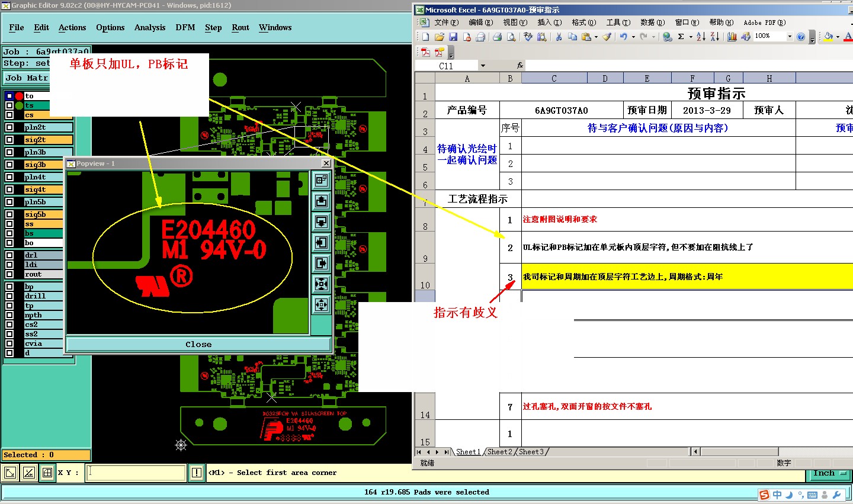This screenshot has width=853, height=504.
Task: Expand Excel standard toolbar options
Action: (x=812, y=37)
